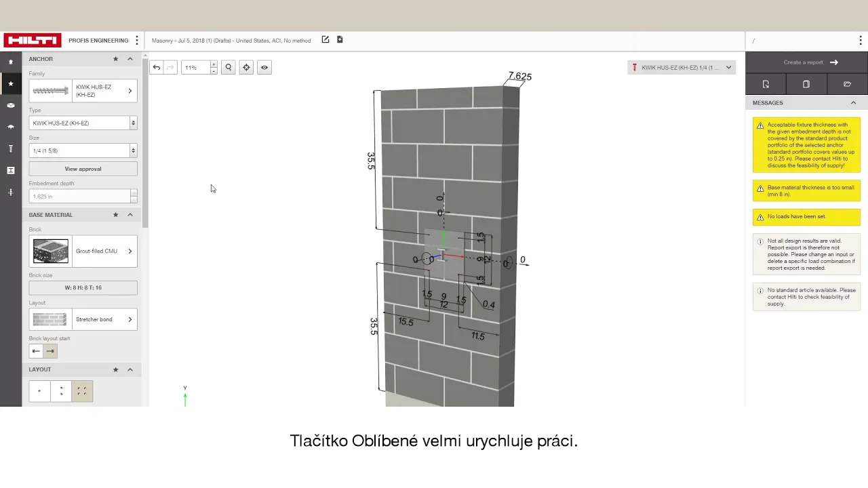
Task: Favorite the LAYOUT section with star
Action: click(x=115, y=369)
